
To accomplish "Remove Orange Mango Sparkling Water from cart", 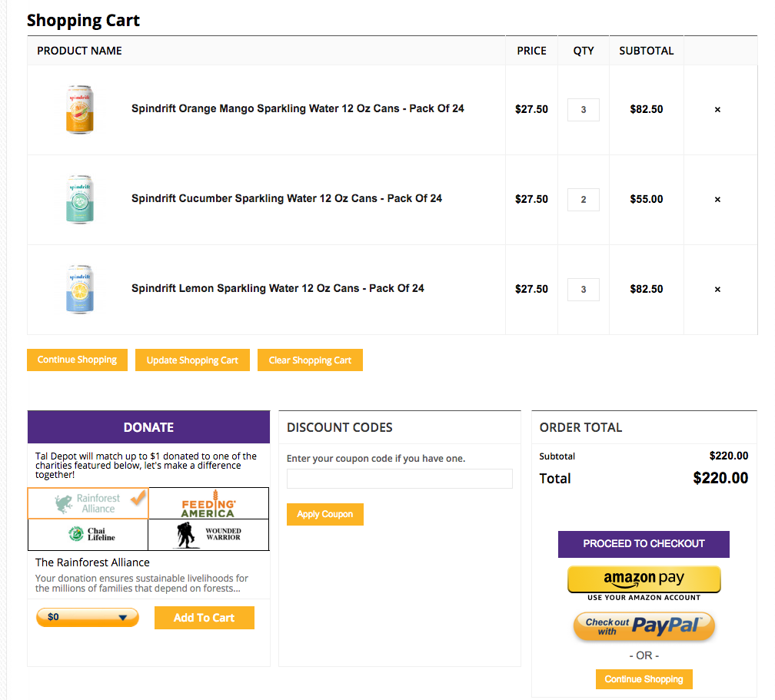I will 717,110.
